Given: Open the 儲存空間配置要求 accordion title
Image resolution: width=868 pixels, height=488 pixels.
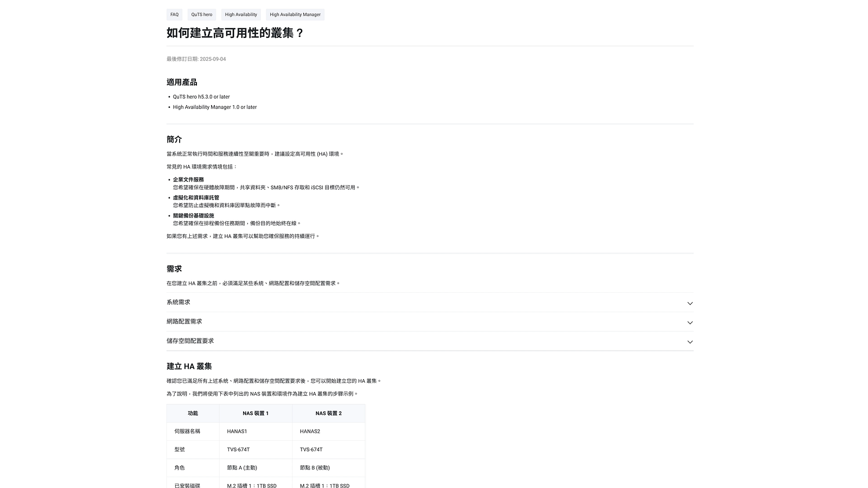Looking at the screenshot, I should (x=190, y=341).
